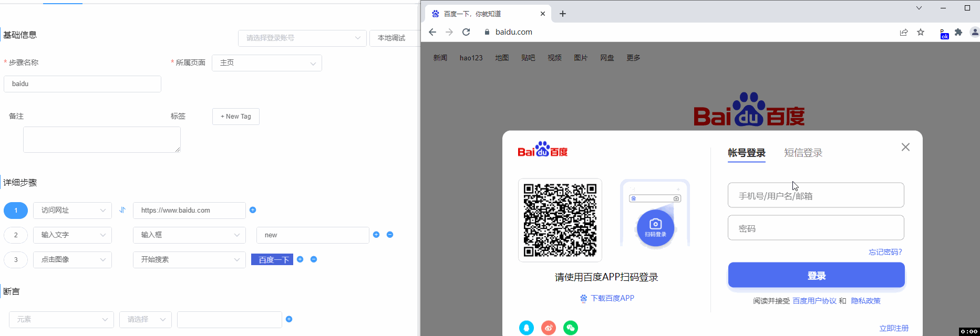Image resolution: width=980 pixels, height=336 pixels.
Task: Reload the baidu.com page
Action: pos(466,32)
